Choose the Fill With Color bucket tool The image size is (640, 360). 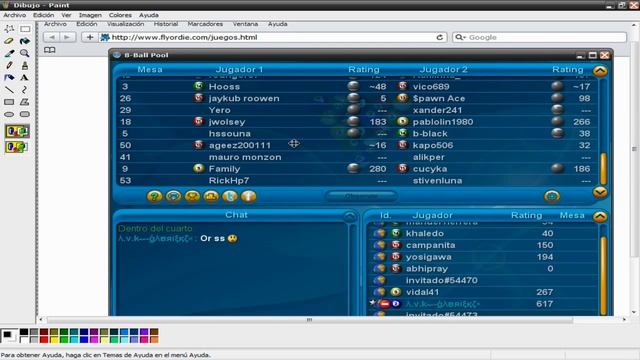coord(25,41)
